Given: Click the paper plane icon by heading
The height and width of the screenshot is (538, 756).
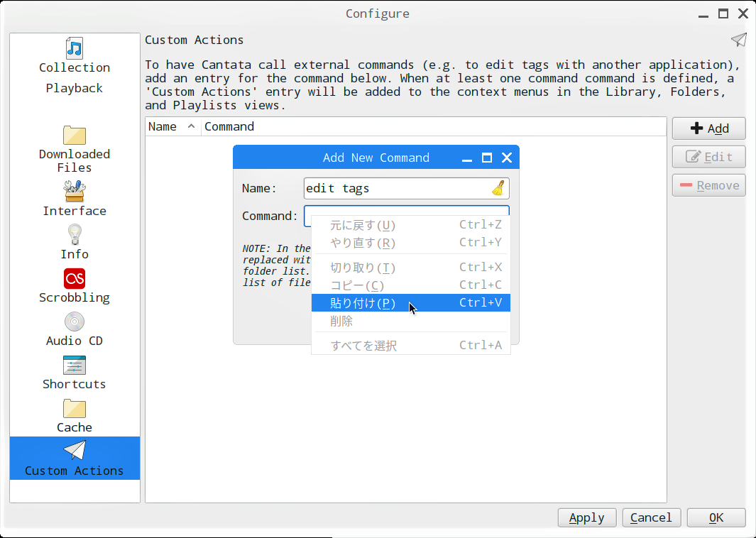Looking at the screenshot, I should pos(738,40).
